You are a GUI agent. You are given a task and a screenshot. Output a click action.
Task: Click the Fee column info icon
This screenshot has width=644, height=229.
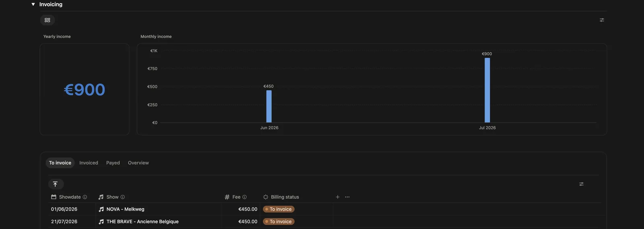click(244, 197)
